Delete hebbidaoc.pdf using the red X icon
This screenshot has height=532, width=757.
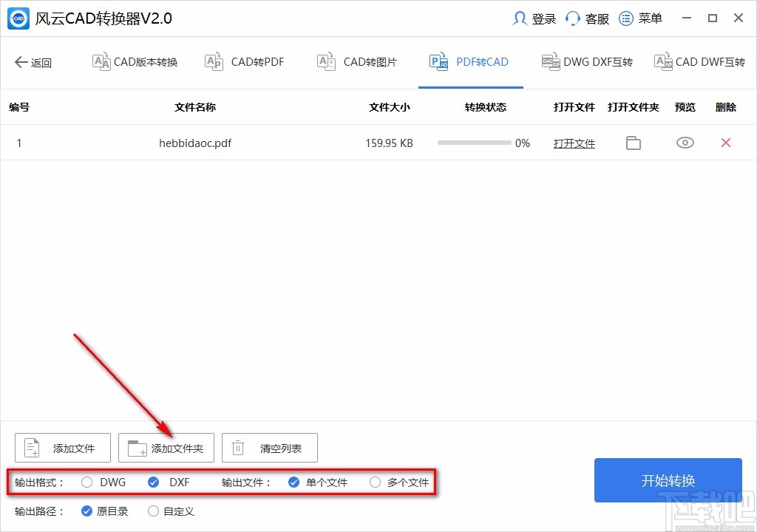coord(724,143)
